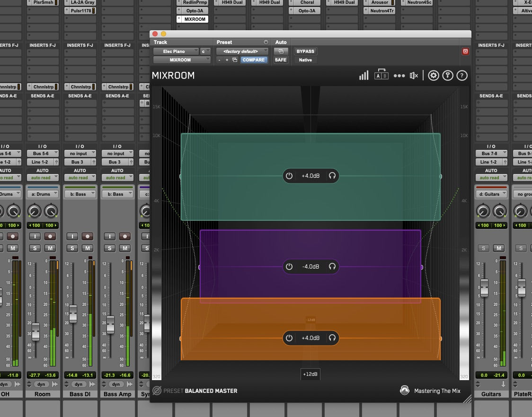This screenshot has width=532, height=417.
Task: Toggle the COMPARE button
Action: [254, 60]
